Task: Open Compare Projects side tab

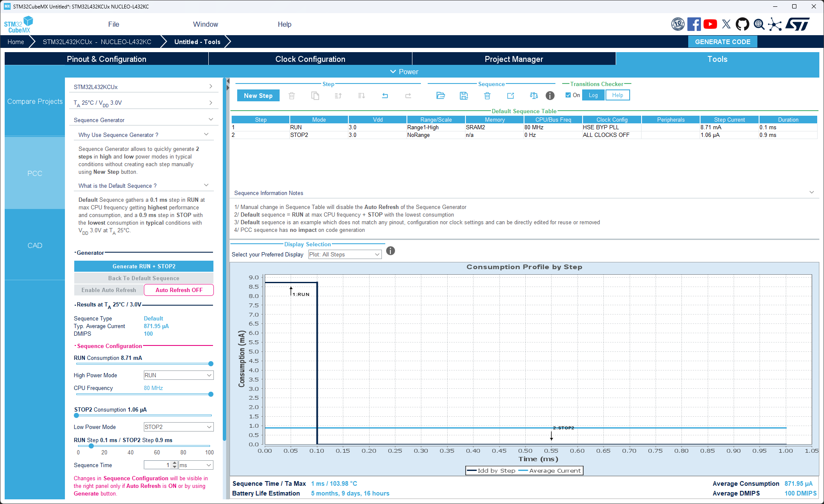Action: (x=35, y=101)
